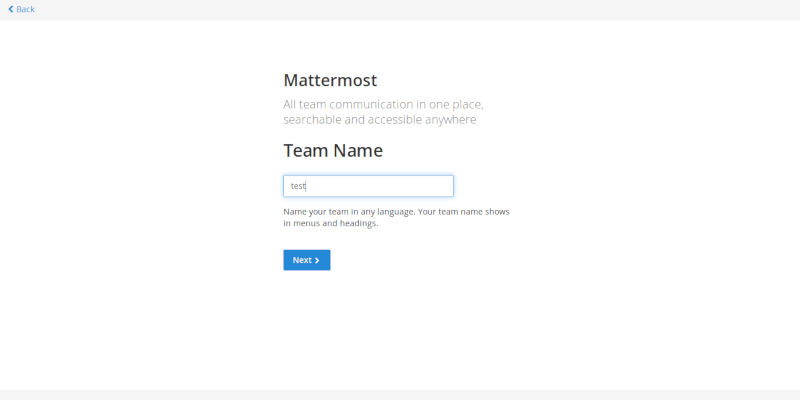Go back using the Back link
Image resolution: width=800 pixels, height=400 pixels.
click(x=21, y=9)
